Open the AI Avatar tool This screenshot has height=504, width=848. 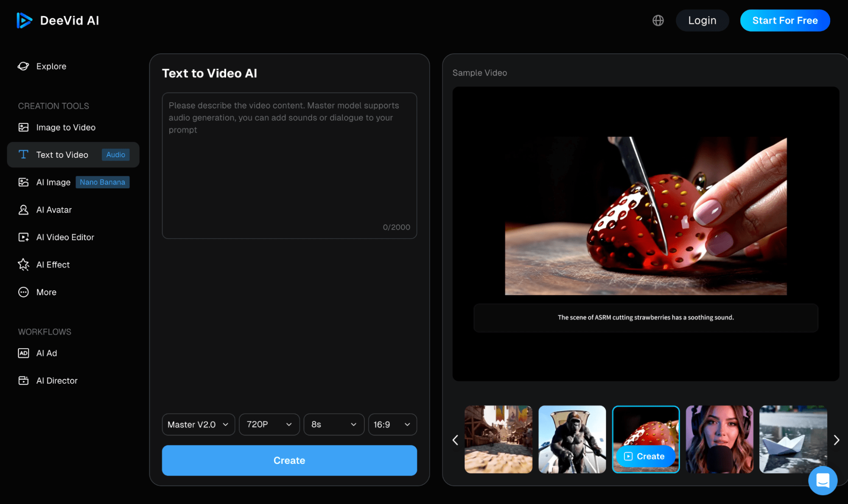click(x=54, y=210)
